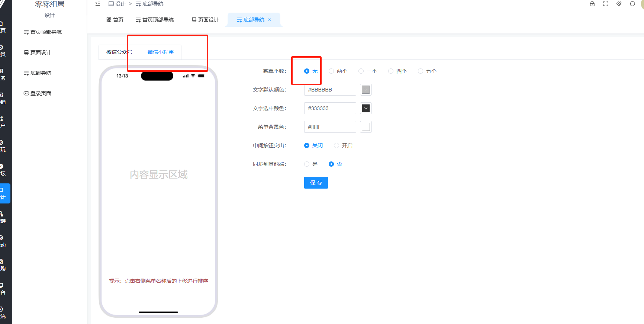Click the 保存 button
Image resolution: width=644 pixels, height=324 pixels.
[316, 183]
